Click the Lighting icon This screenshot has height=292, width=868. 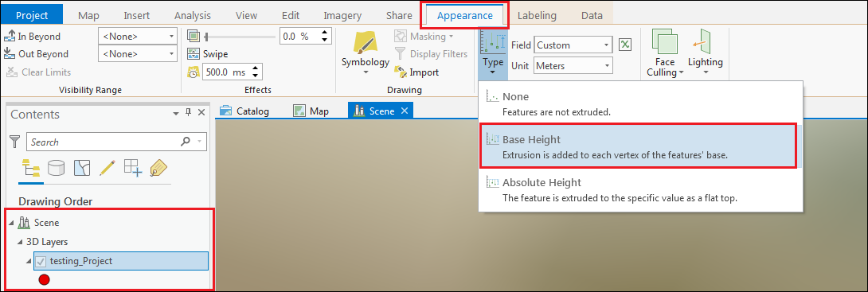tap(702, 42)
